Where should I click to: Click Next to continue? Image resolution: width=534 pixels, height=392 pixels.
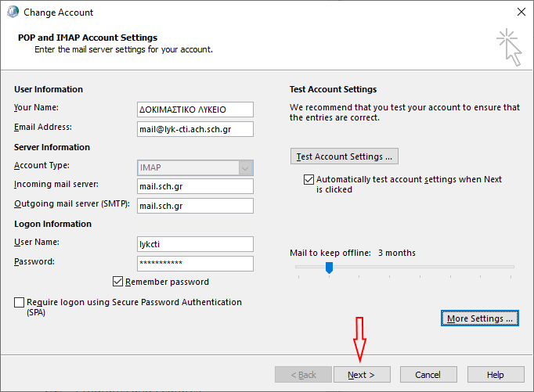pyautogui.click(x=362, y=375)
